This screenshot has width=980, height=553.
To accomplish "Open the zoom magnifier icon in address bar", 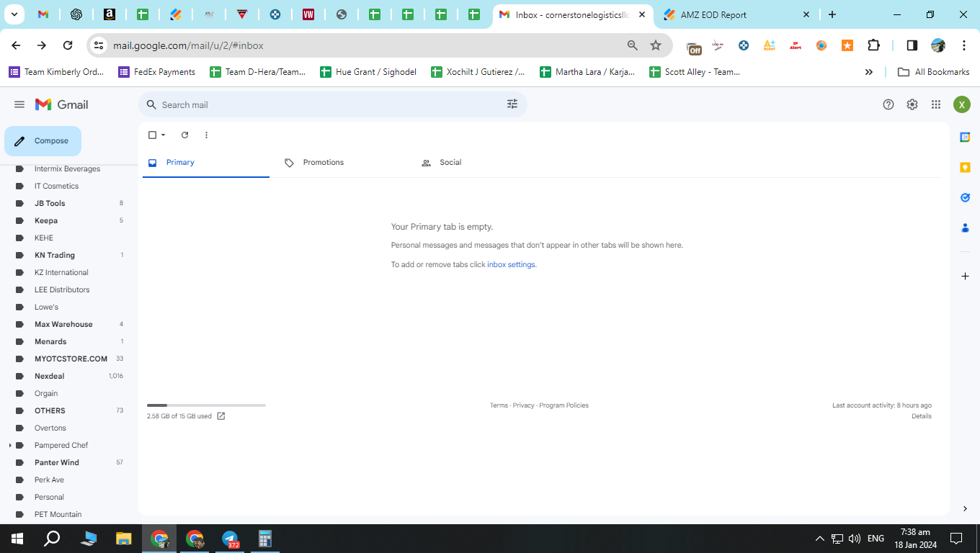I will (x=633, y=45).
